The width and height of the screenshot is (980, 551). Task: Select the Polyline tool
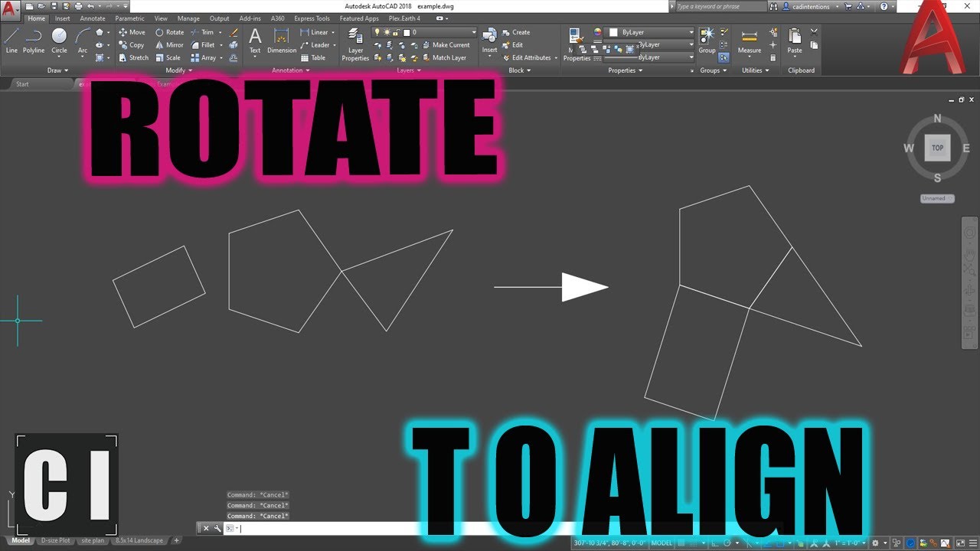click(x=34, y=41)
